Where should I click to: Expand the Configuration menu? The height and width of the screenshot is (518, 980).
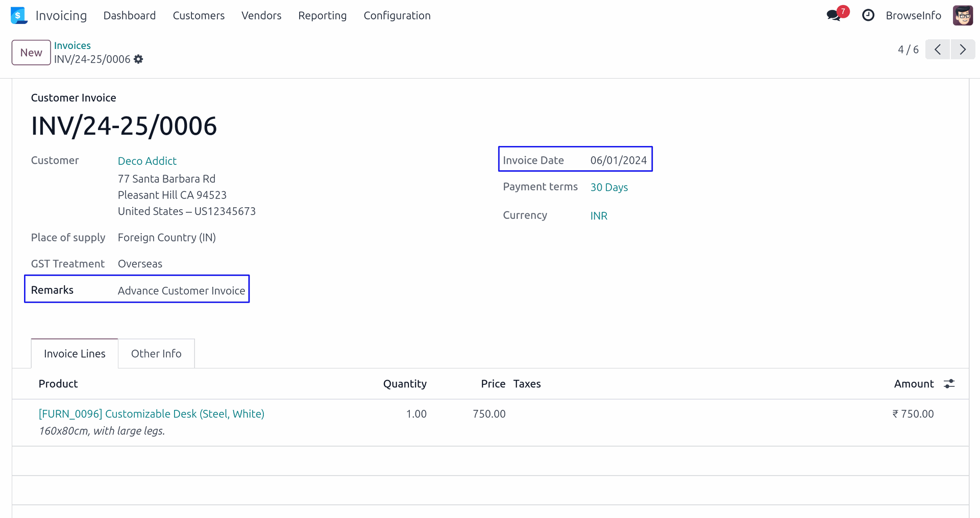pyautogui.click(x=397, y=15)
